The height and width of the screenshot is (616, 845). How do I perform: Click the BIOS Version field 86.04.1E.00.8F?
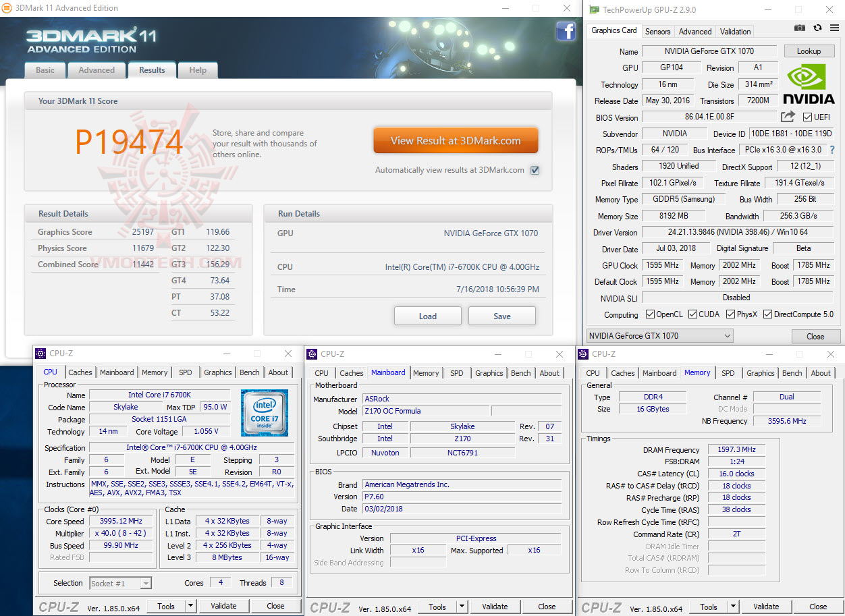[x=709, y=117]
